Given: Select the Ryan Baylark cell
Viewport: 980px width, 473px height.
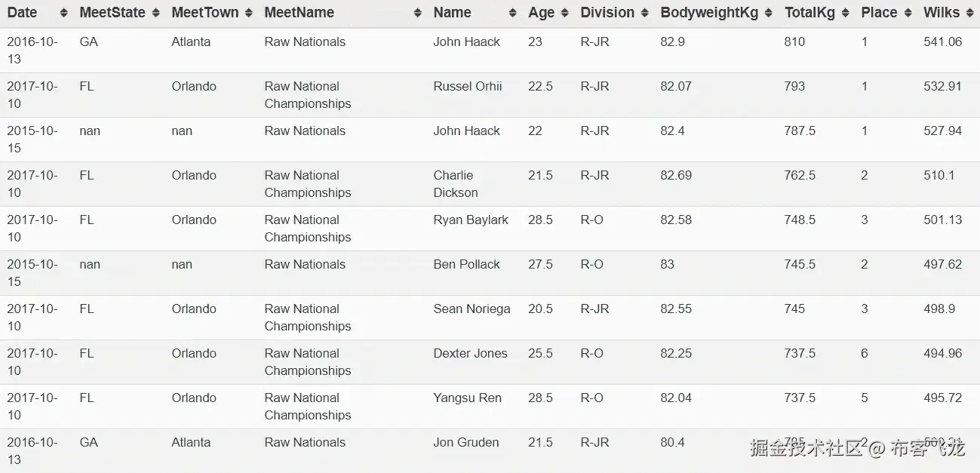Looking at the screenshot, I should coord(471,220).
